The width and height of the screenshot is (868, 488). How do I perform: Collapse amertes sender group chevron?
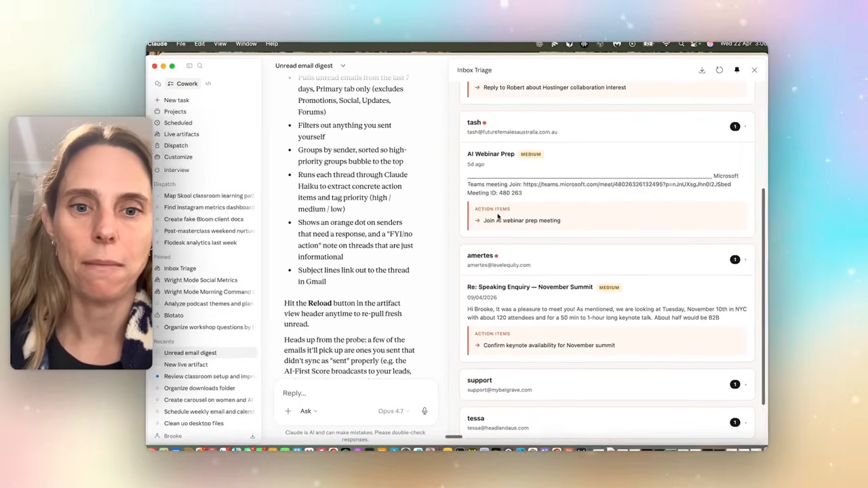(x=746, y=260)
